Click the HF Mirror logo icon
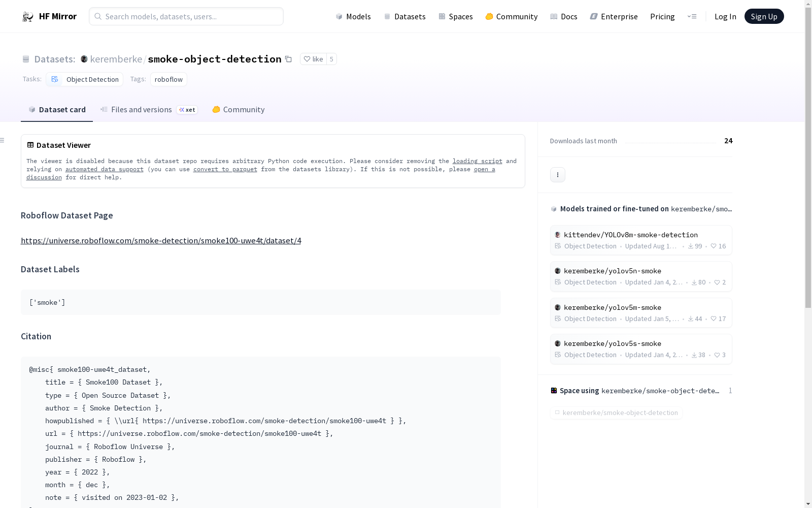This screenshot has height=508, width=812. click(x=28, y=17)
